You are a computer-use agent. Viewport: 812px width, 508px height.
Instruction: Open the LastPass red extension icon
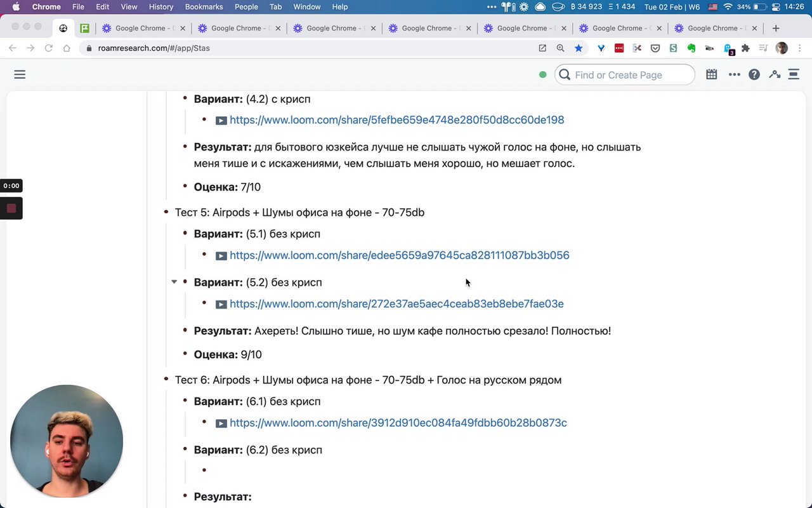[x=619, y=48]
